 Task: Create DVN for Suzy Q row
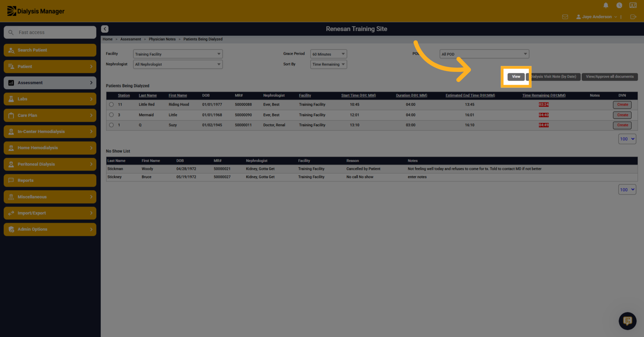pyautogui.click(x=622, y=125)
